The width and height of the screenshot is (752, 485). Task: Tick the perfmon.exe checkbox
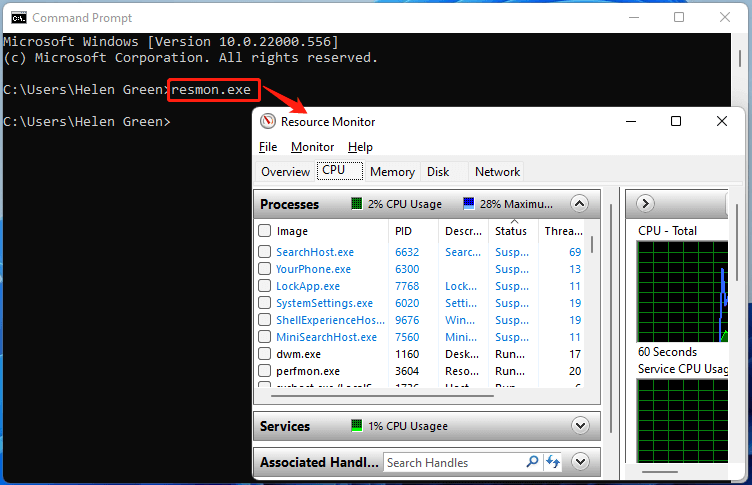point(264,371)
